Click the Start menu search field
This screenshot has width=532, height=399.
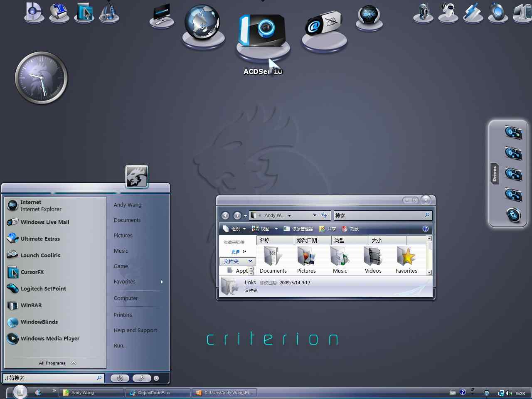pos(53,378)
